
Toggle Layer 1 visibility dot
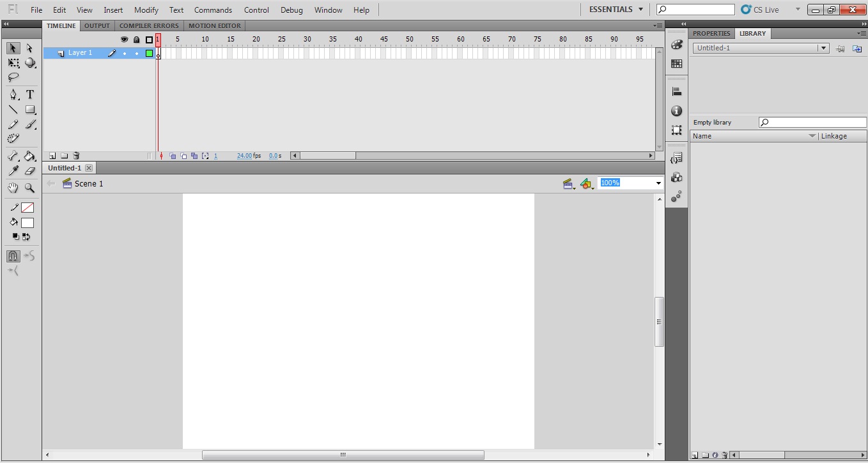click(125, 52)
